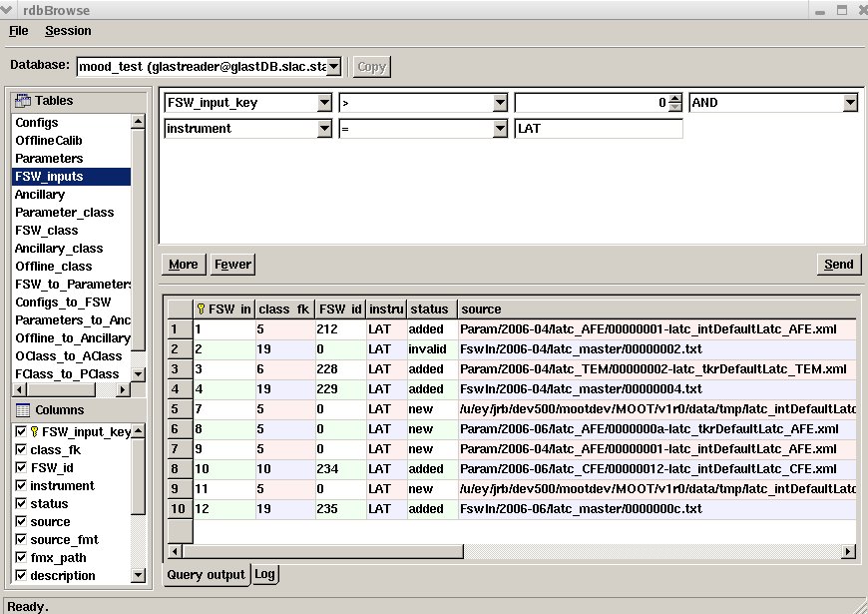Switch to the Log tab
The height and width of the screenshot is (614, 868).
(x=264, y=574)
